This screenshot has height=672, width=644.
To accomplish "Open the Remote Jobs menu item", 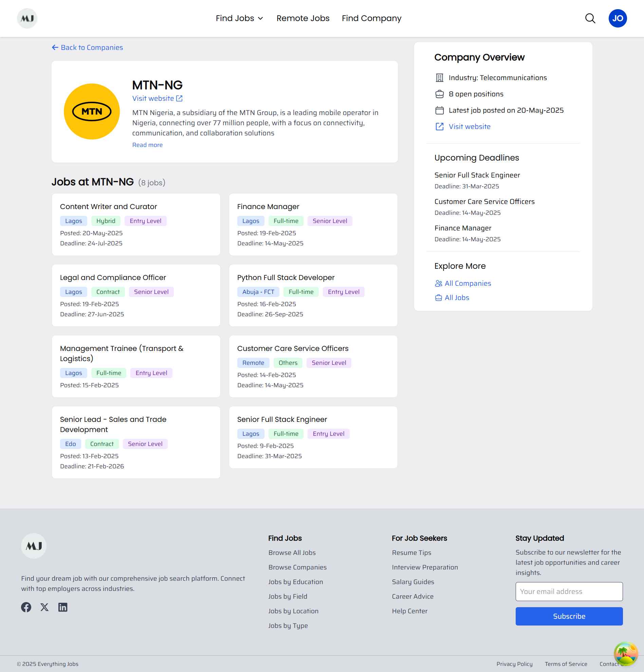I will (x=302, y=18).
